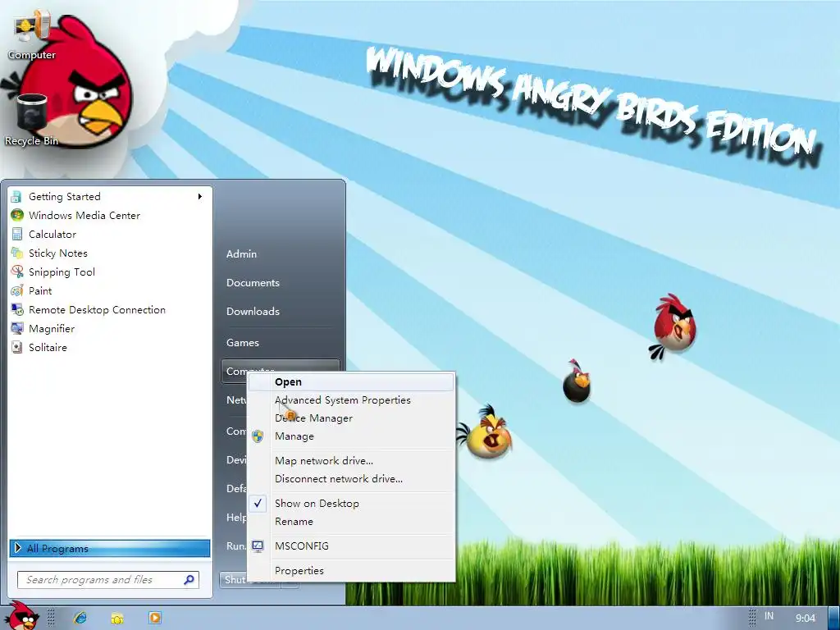Click the Calculator icon

(17, 234)
